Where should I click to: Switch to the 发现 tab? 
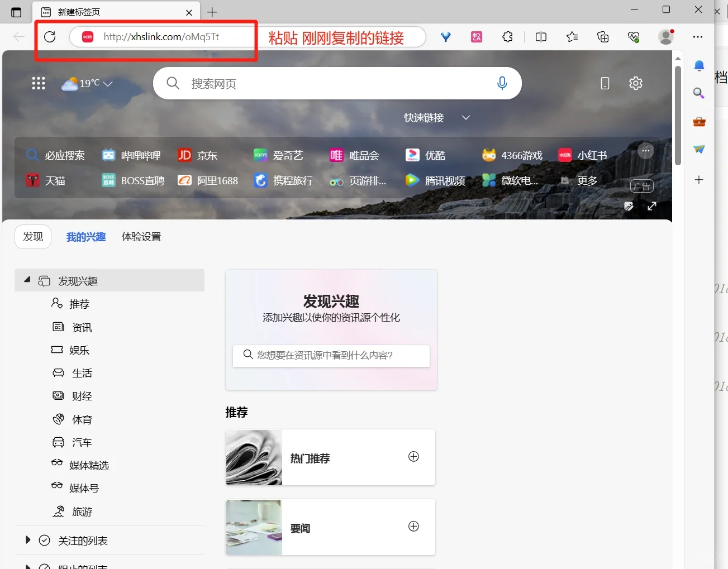coord(32,236)
